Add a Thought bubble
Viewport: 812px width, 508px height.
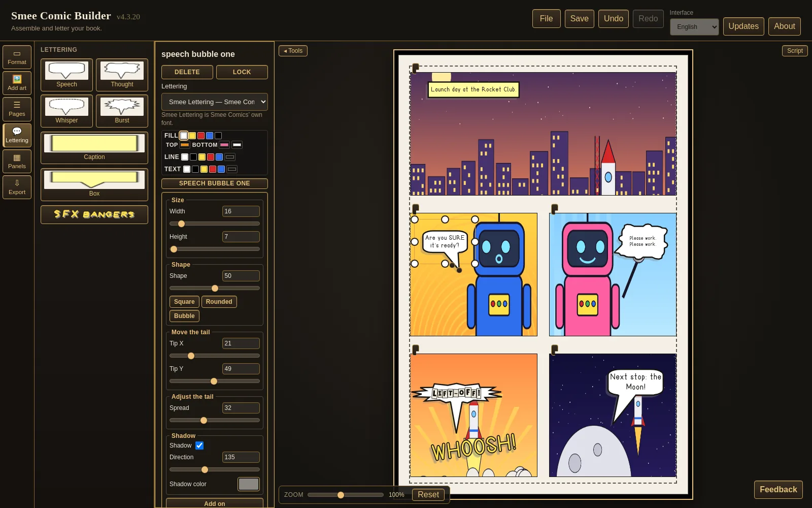click(x=122, y=75)
